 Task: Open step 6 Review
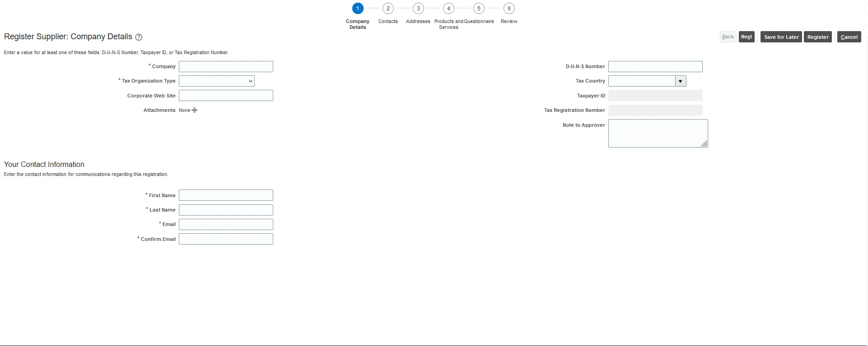[509, 9]
